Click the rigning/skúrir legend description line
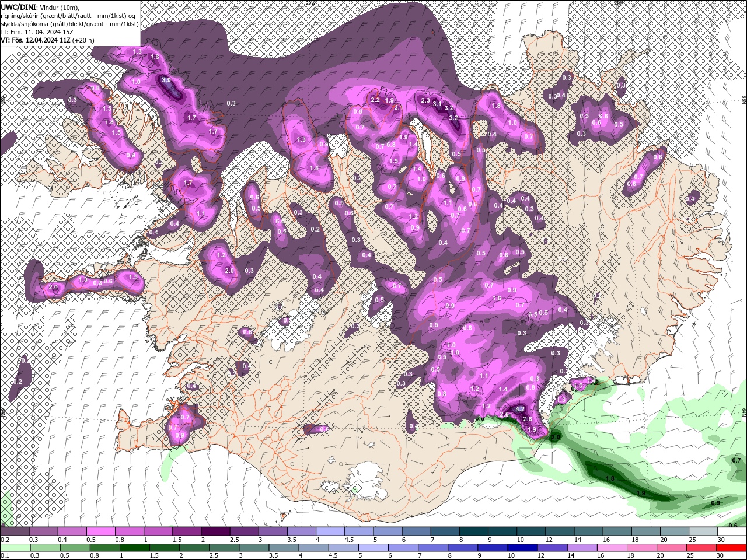The width and height of the screenshot is (747, 560). point(68,15)
